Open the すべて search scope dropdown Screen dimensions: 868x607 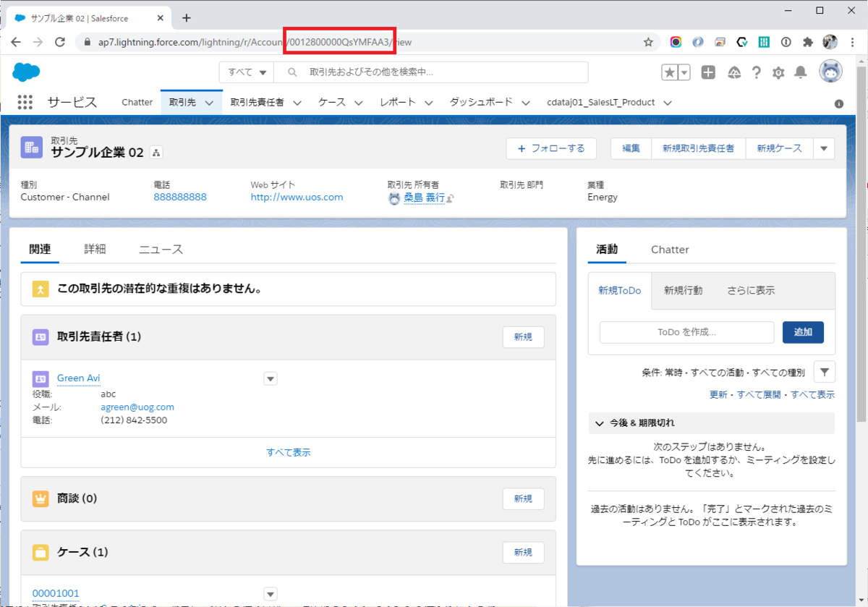247,72
